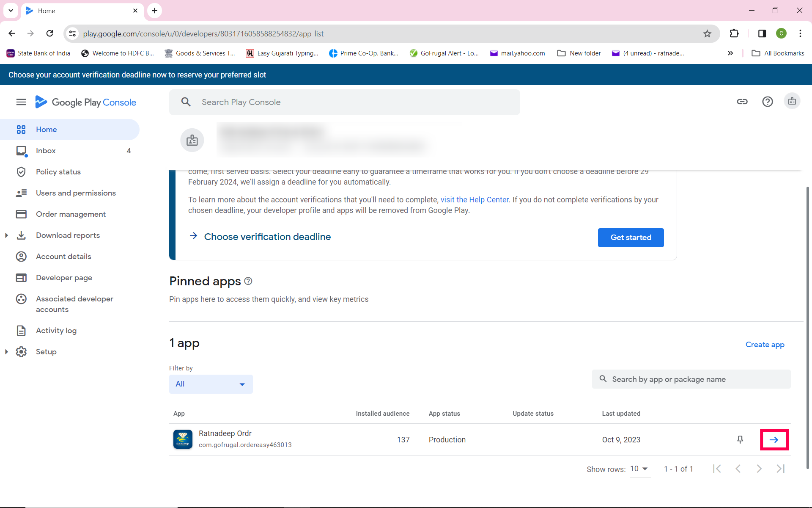This screenshot has width=812, height=508.
Task: Expand Download reports submenu arrow
Action: (x=6, y=235)
